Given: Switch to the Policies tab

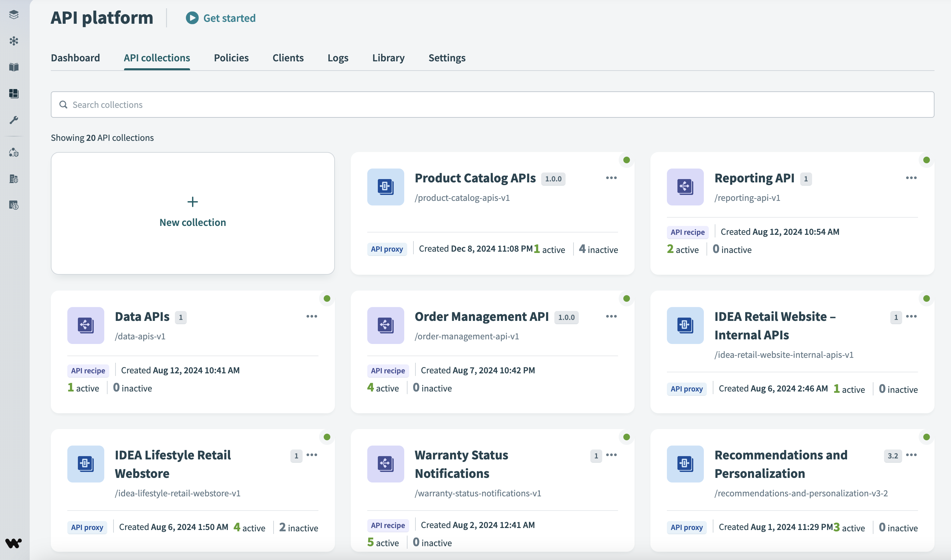Looking at the screenshot, I should (x=231, y=58).
